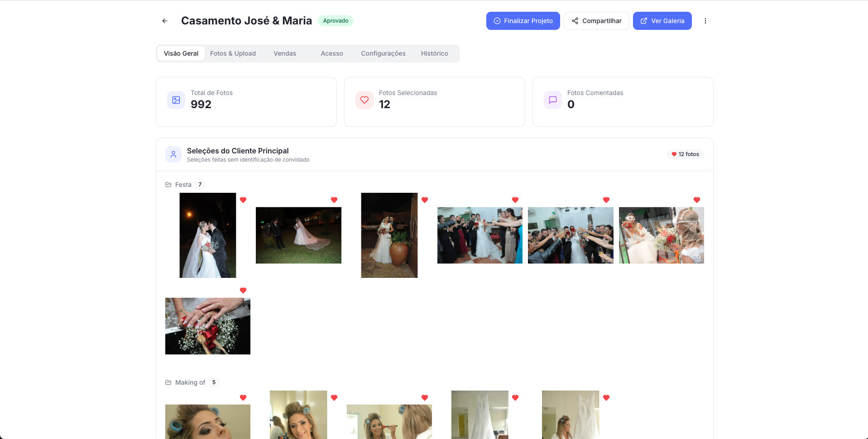This screenshot has height=439, width=868.
Task: Open the bride and groom kissing thumbnail
Action: click(x=208, y=235)
